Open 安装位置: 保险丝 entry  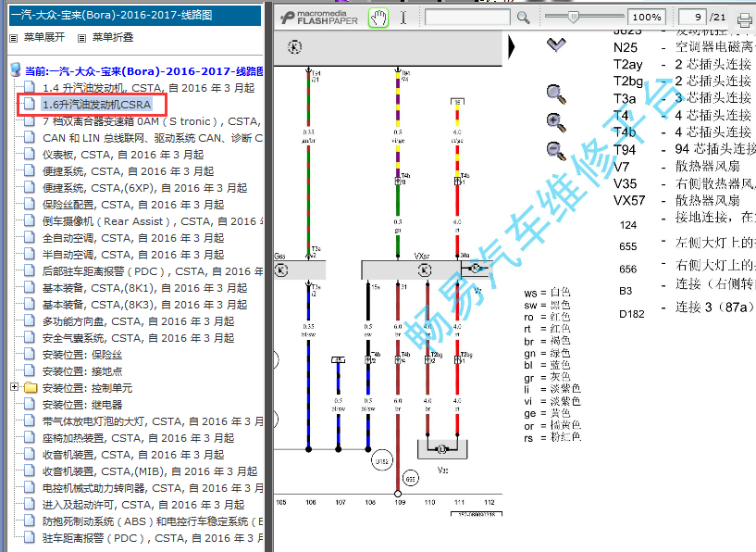click(82, 355)
